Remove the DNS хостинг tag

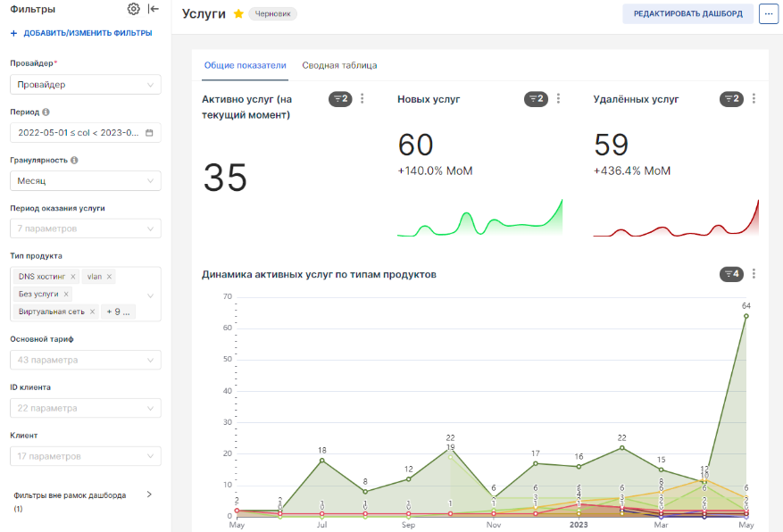click(73, 277)
